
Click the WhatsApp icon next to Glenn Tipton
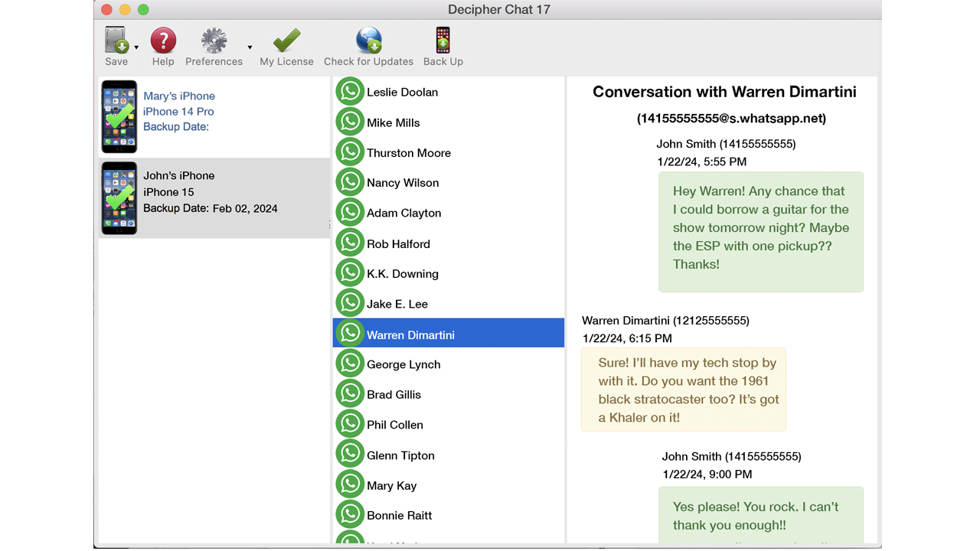point(350,454)
